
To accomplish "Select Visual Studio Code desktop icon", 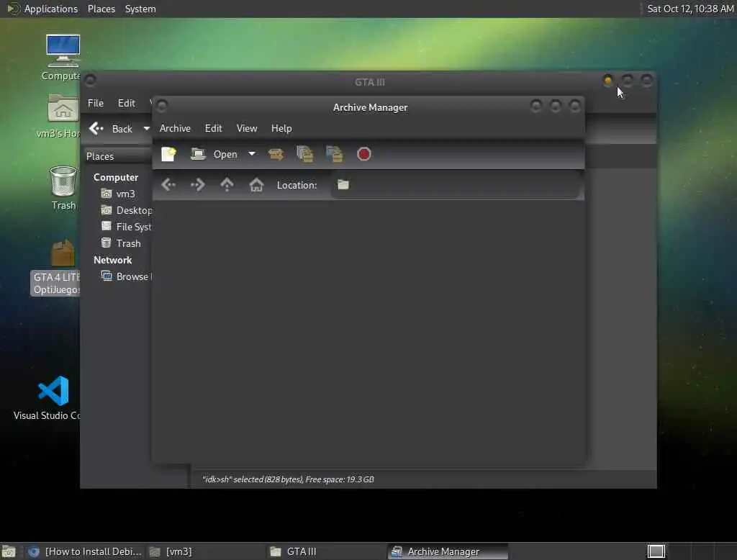I will click(49, 398).
